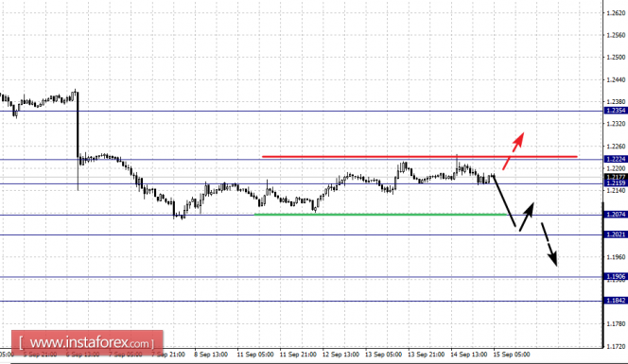
Task: Click the long black descending forecast line
Action: [x=504, y=200]
